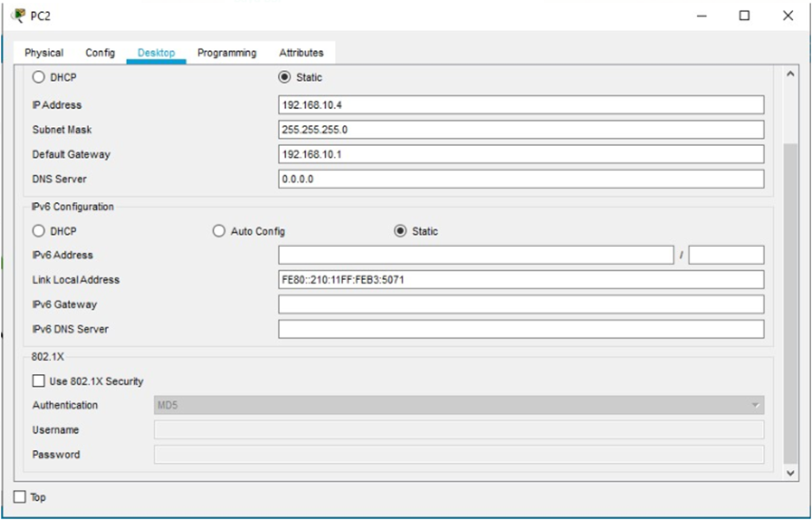
Task: Click the IPv6 Gateway field
Action: point(521,305)
